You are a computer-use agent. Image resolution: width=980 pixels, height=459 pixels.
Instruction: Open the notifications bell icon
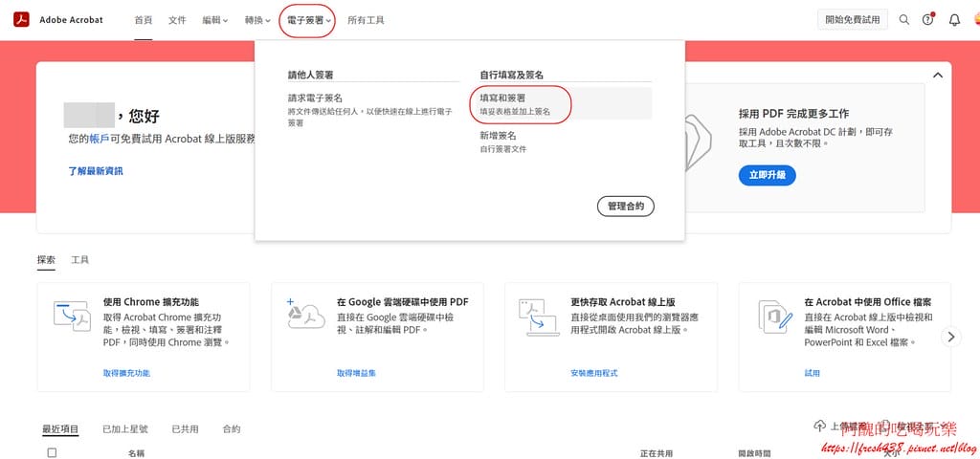click(x=954, y=20)
